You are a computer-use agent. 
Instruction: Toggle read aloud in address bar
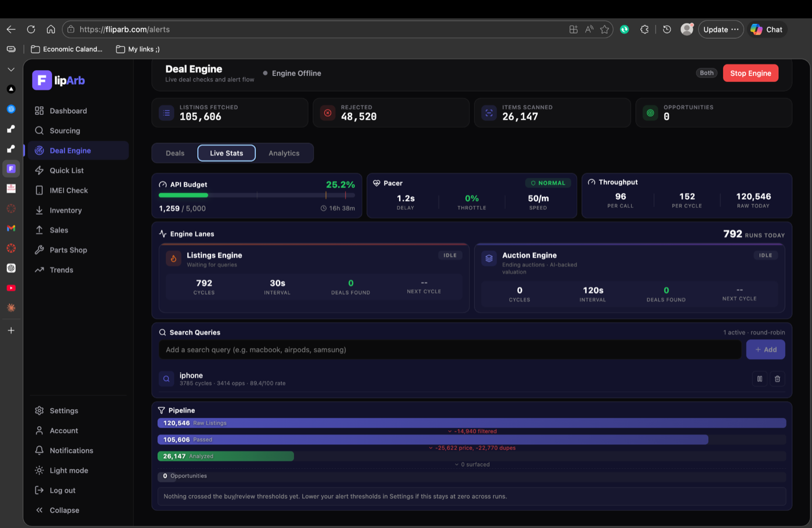[x=589, y=29]
